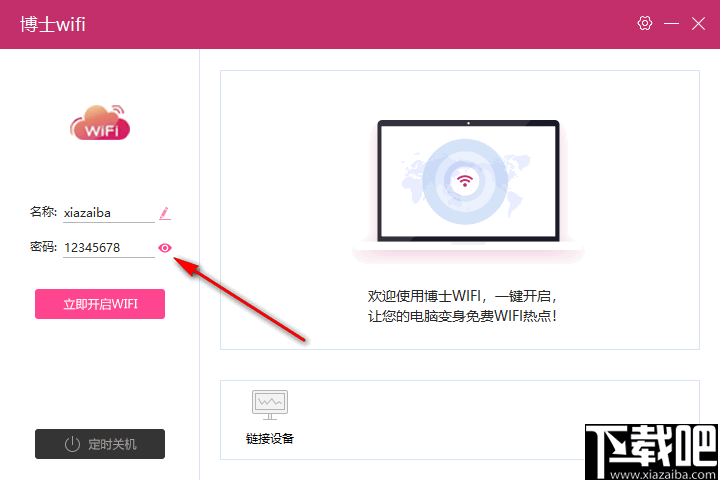The image size is (720, 480).
Task: Click the 密码 label
Action: click(43, 247)
